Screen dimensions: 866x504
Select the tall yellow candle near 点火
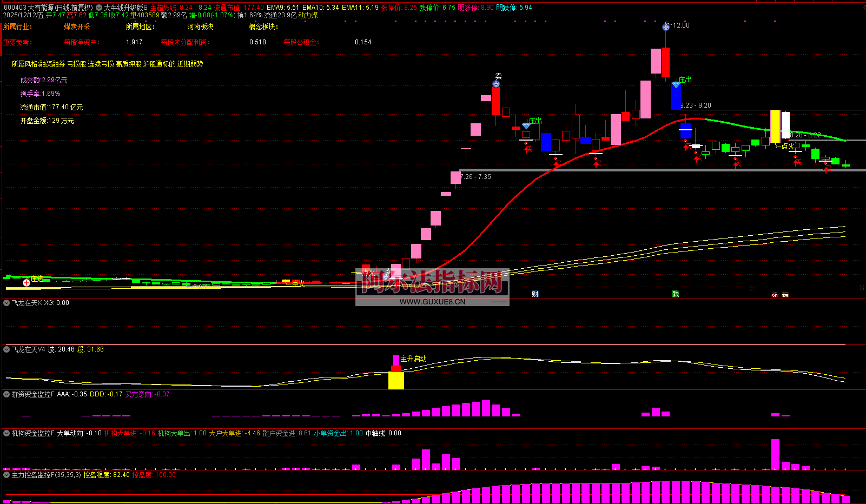pos(775,126)
